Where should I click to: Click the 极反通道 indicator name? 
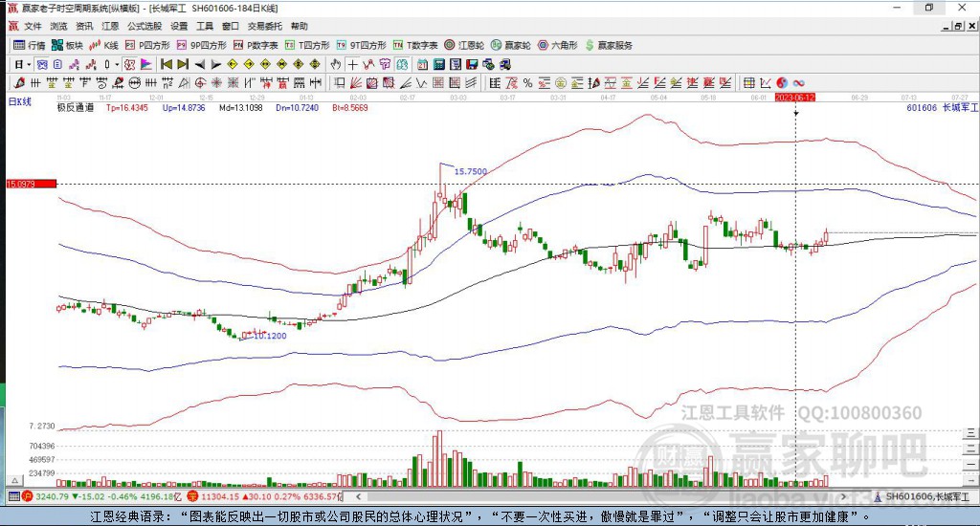coord(76,107)
